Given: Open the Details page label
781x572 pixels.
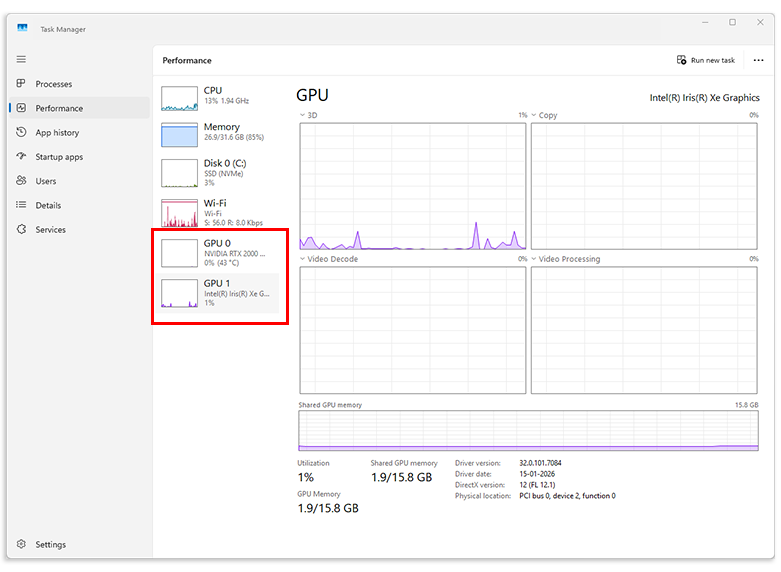Looking at the screenshot, I should click(x=48, y=205).
